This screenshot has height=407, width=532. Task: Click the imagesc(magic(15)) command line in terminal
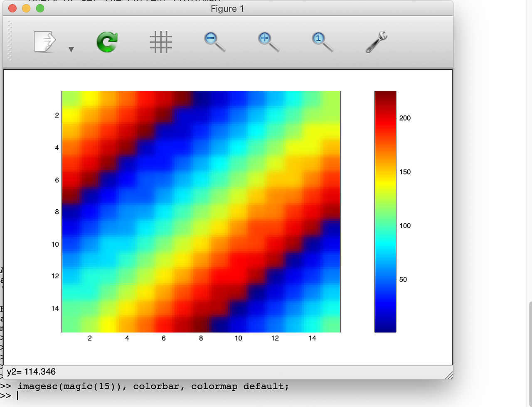[x=144, y=386]
